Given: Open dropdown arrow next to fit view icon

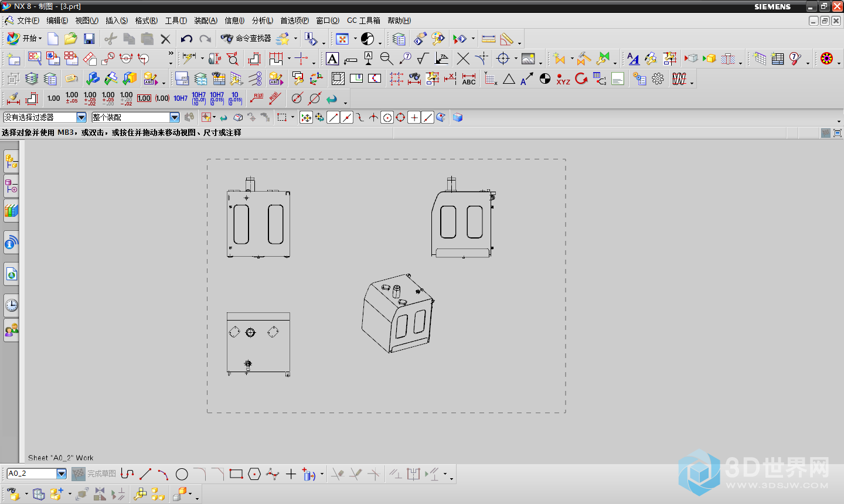Looking at the screenshot, I should 355,39.
